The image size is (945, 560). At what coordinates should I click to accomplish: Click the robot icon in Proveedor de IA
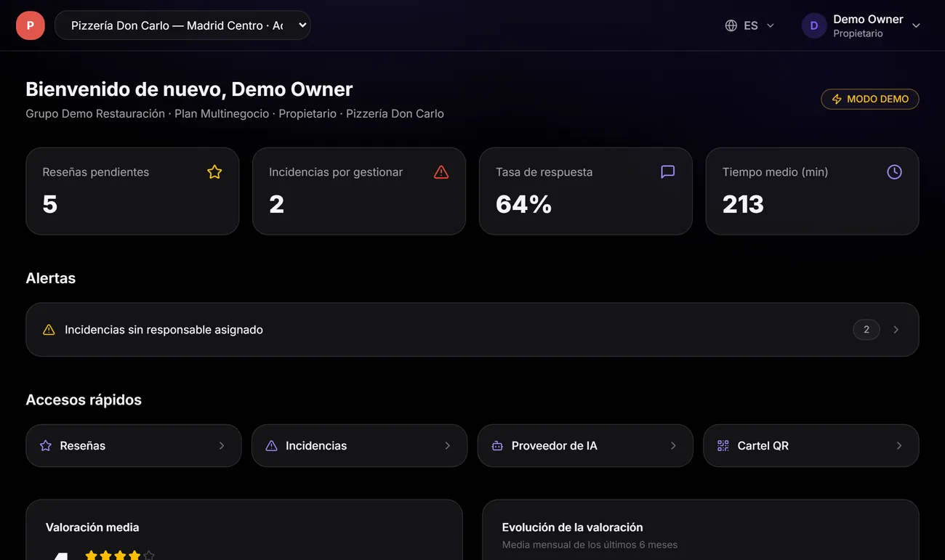click(497, 446)
